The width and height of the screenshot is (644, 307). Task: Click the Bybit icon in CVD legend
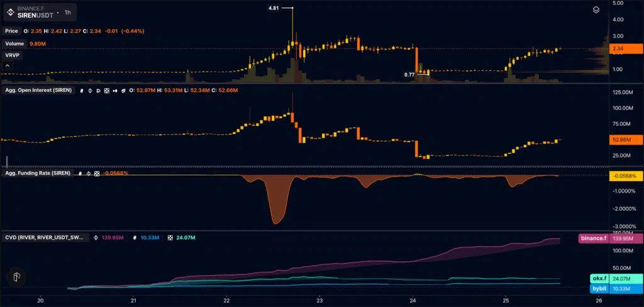(x=136, y=238)
